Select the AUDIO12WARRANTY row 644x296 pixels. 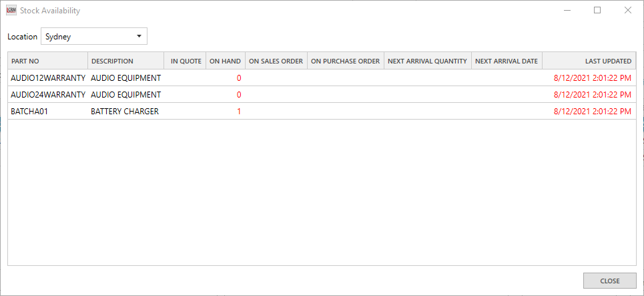tap(48, 78)
